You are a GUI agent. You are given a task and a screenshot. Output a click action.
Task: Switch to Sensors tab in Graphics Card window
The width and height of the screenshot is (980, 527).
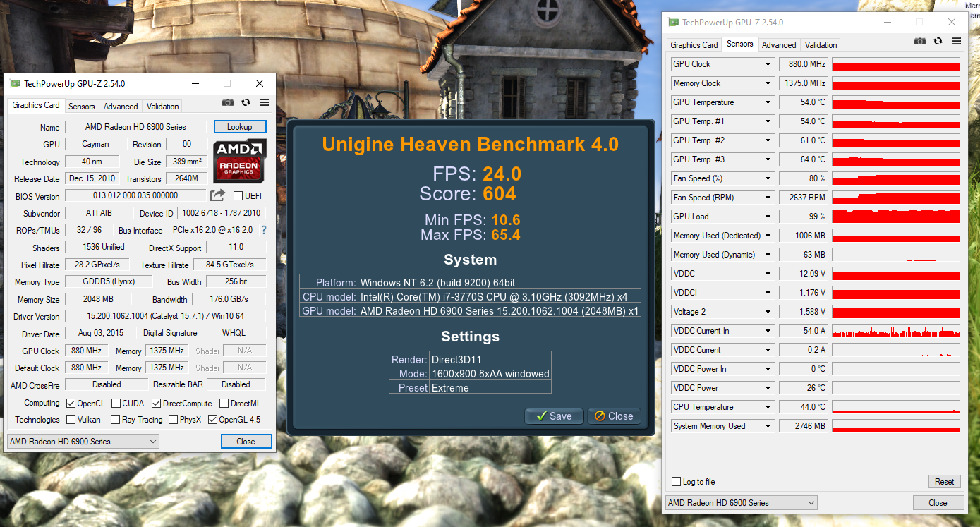click(81, 107)
